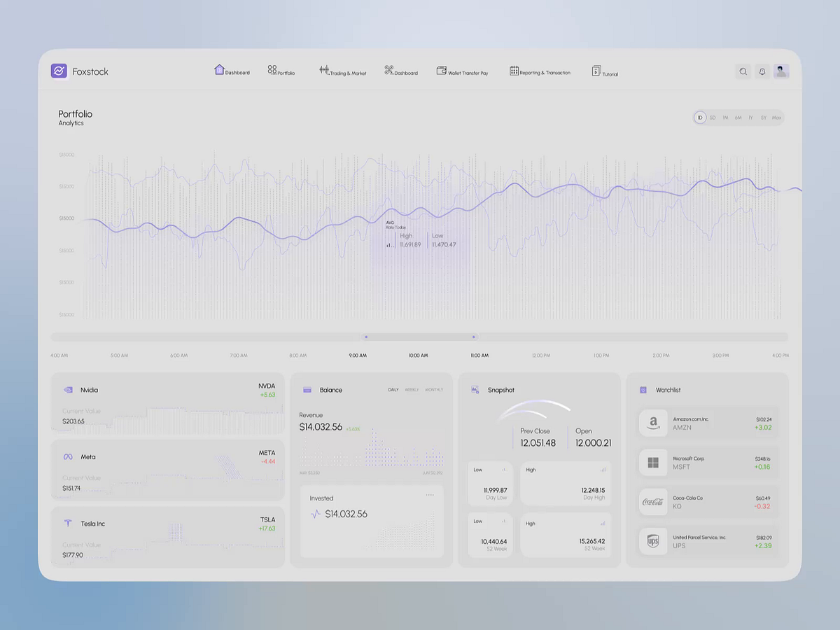The width and height of the screenshot is (840, 630).
Task: Open the 52 Week high 15,265.42 value
Action: coord(592,541)
